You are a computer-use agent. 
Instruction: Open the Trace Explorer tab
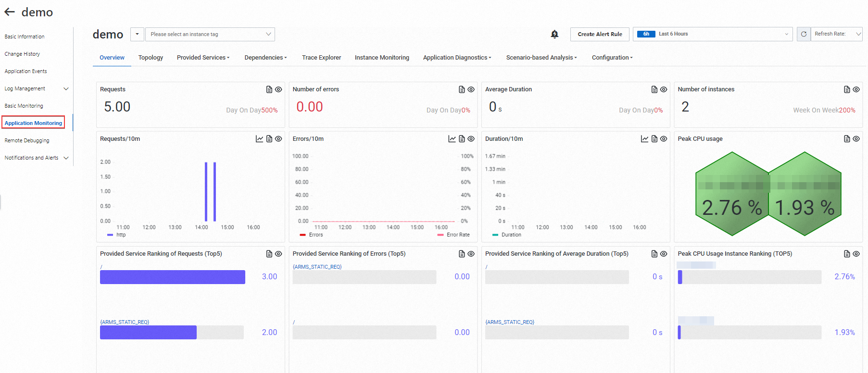(321, 58)
